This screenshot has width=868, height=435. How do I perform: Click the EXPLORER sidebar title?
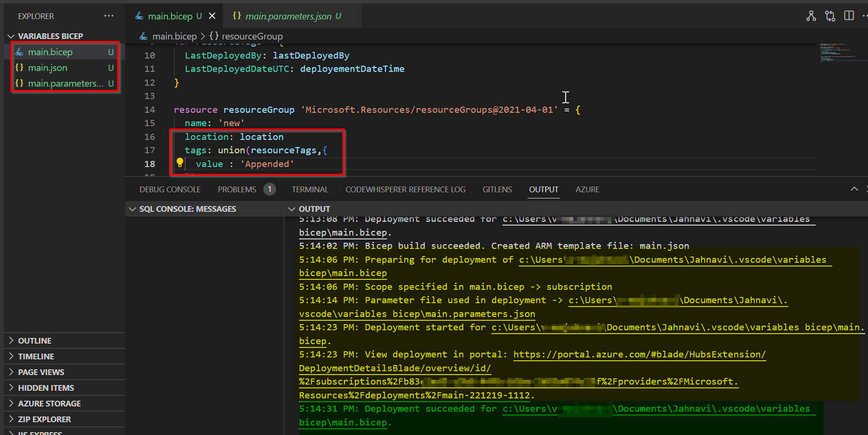[36, 16]
